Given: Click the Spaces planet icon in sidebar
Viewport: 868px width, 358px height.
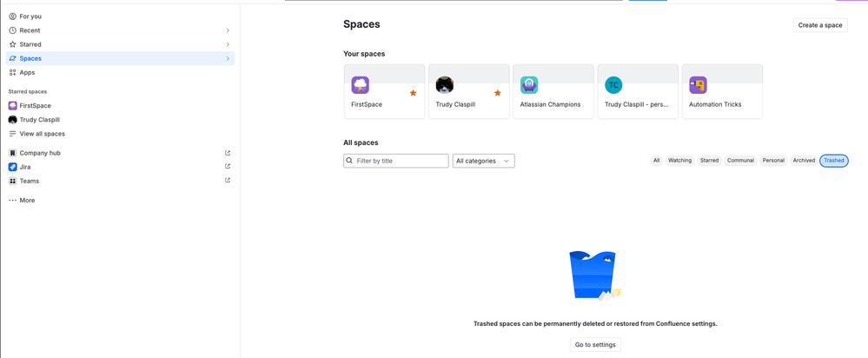Looking at the screenshot, I should pyautogui.click(x=13, y=58).
